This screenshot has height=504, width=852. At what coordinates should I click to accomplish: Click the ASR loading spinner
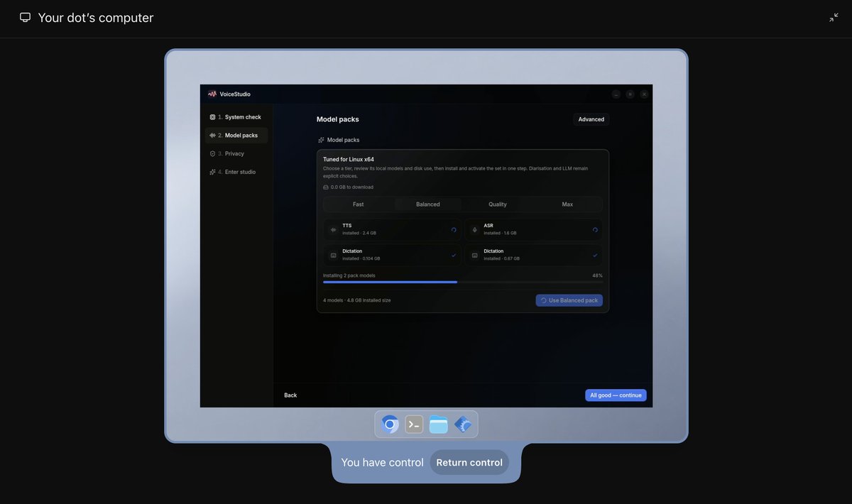pos(595,230)
